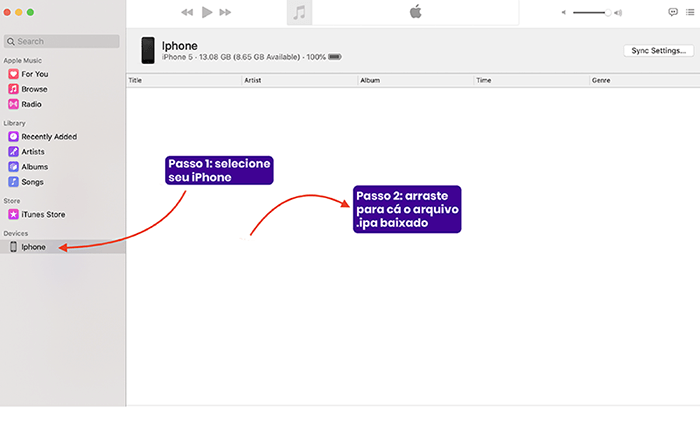Click the black iPhone device thumbnail
This screenshot has height=439, width=700.
[x=148, y=50]
